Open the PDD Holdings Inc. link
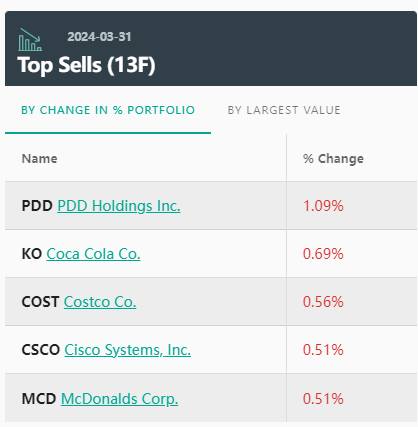This screenshot has width=418, height=427. (x=119, y=206)
